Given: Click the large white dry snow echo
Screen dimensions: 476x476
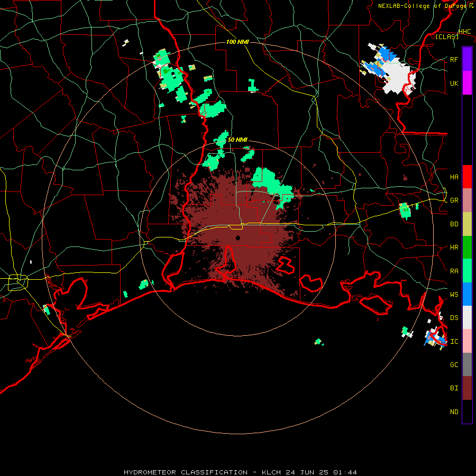Looking at the screenshot, I should point(398,76).
